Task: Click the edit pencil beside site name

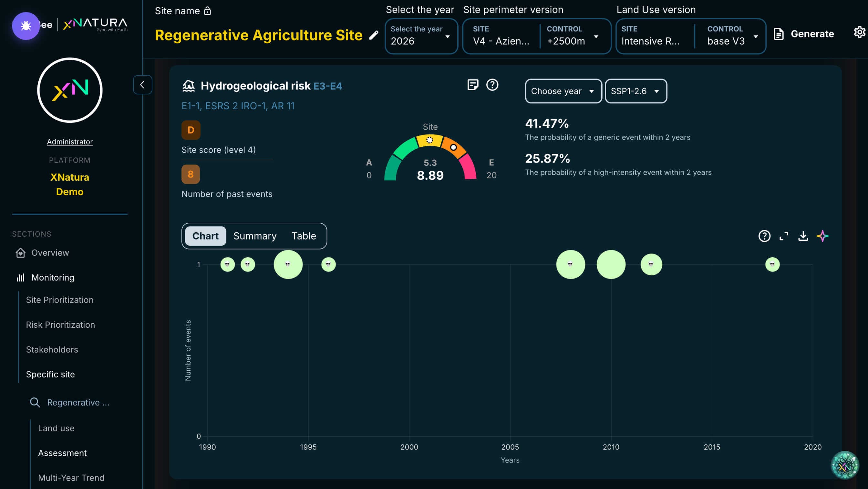Action: coord(373,35)
